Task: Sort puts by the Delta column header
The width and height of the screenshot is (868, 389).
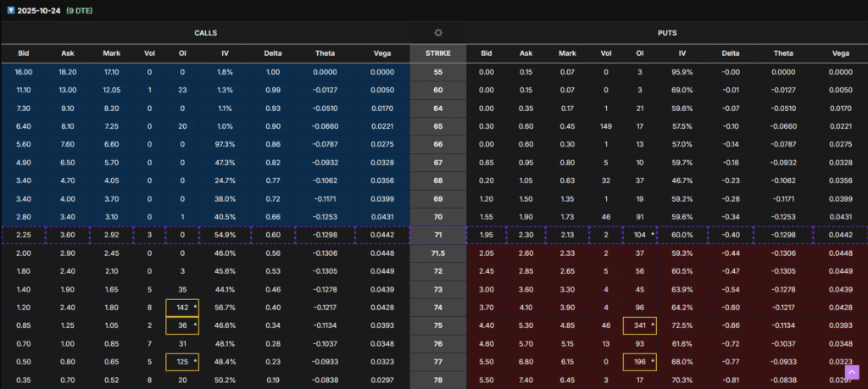Action: (x=731, y=53)
